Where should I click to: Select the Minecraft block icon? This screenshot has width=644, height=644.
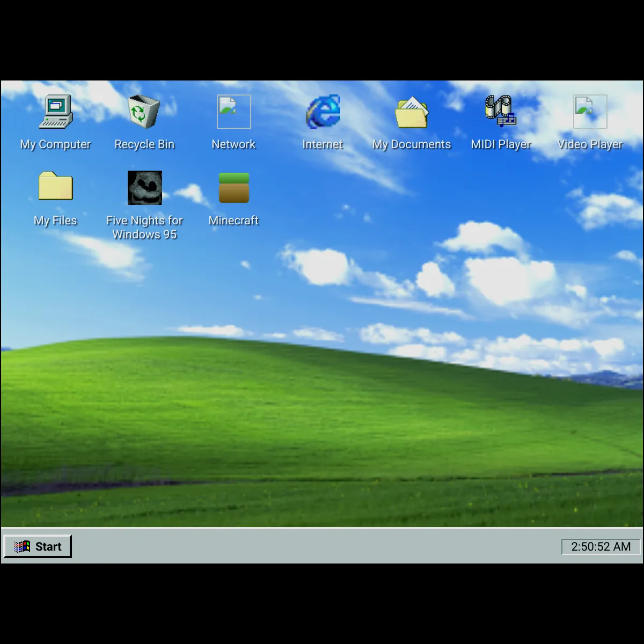point(234,188)
